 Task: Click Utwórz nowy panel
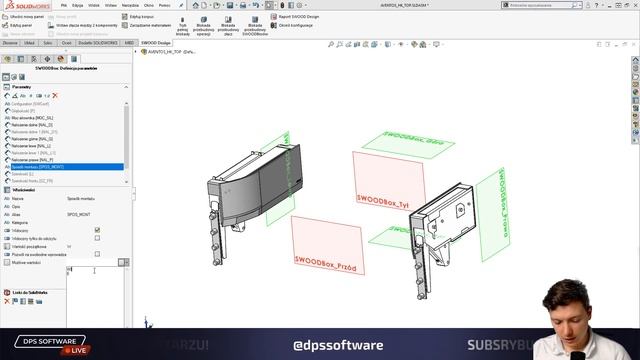23,17
